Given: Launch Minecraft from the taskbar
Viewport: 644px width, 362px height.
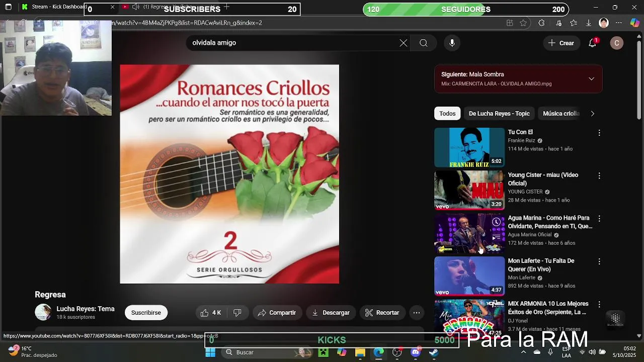Looking at the screenshot, I should point(323,352).
